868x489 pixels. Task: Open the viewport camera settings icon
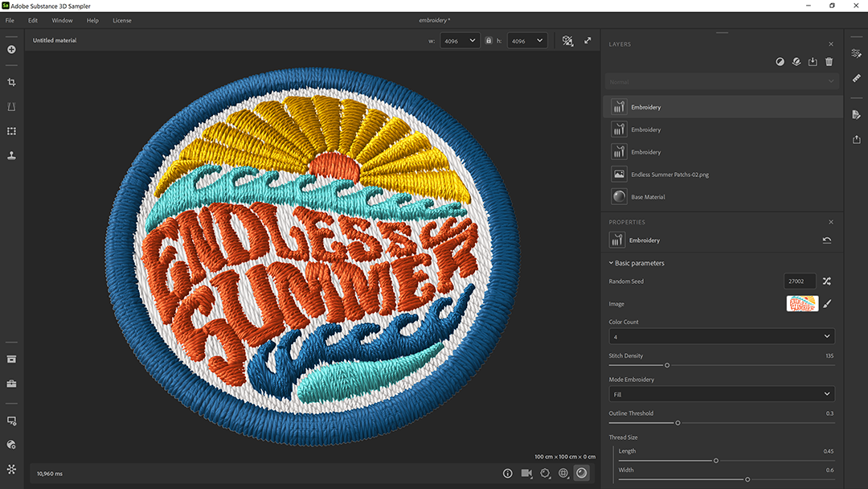pos(526,474)
